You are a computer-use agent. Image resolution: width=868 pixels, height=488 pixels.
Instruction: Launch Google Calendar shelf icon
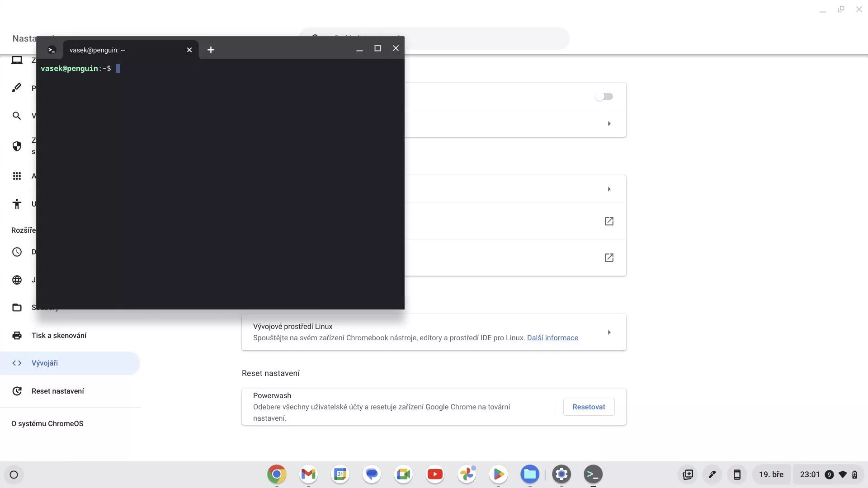coord(340,474)
